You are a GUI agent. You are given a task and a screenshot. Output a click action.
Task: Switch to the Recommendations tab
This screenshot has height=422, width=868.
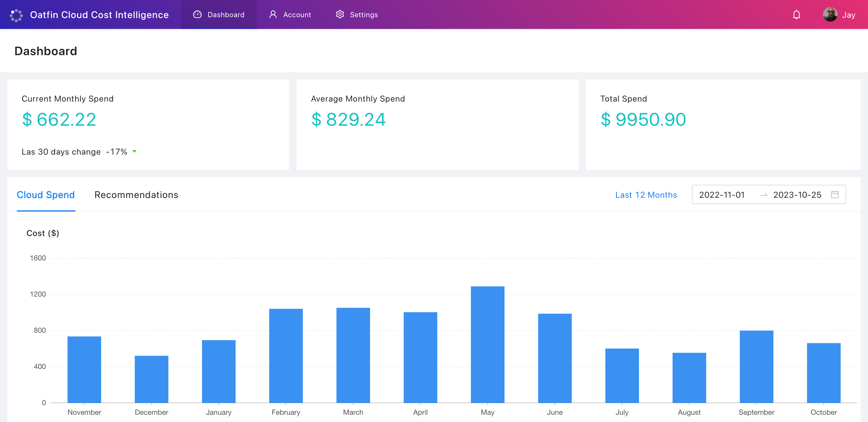136,194
